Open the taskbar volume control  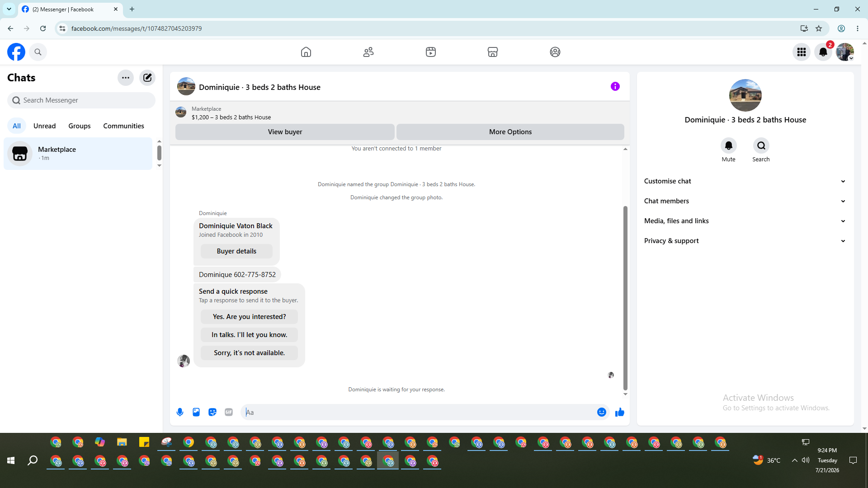[x=806, y=460]
